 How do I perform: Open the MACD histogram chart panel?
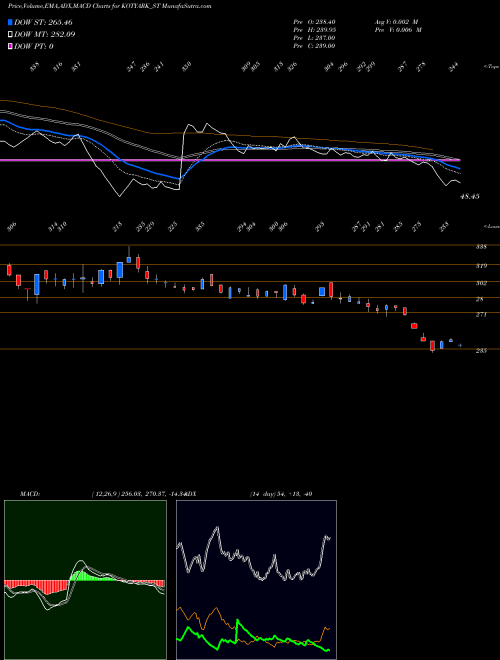tap(85, 580)
